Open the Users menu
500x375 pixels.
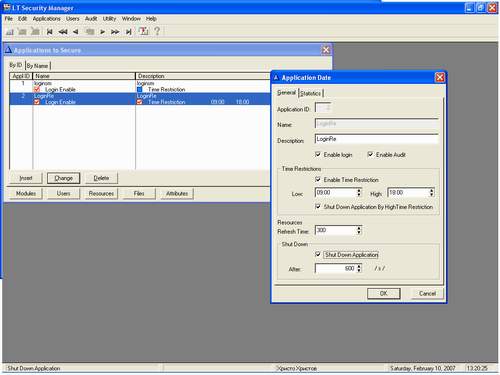[72, 19]
